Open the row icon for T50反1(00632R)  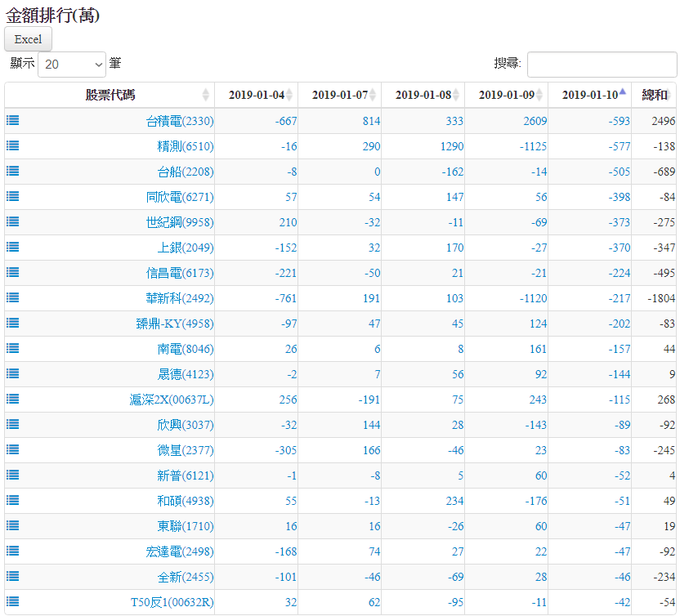pos(13,601)
